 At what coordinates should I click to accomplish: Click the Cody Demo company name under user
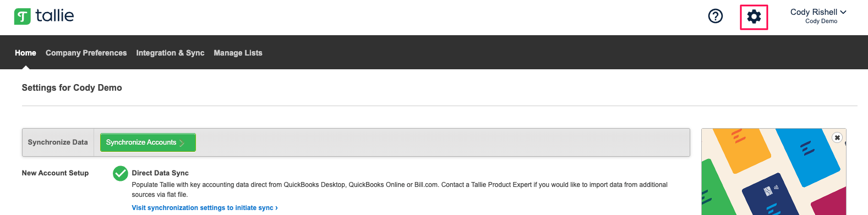click(821, 21)
